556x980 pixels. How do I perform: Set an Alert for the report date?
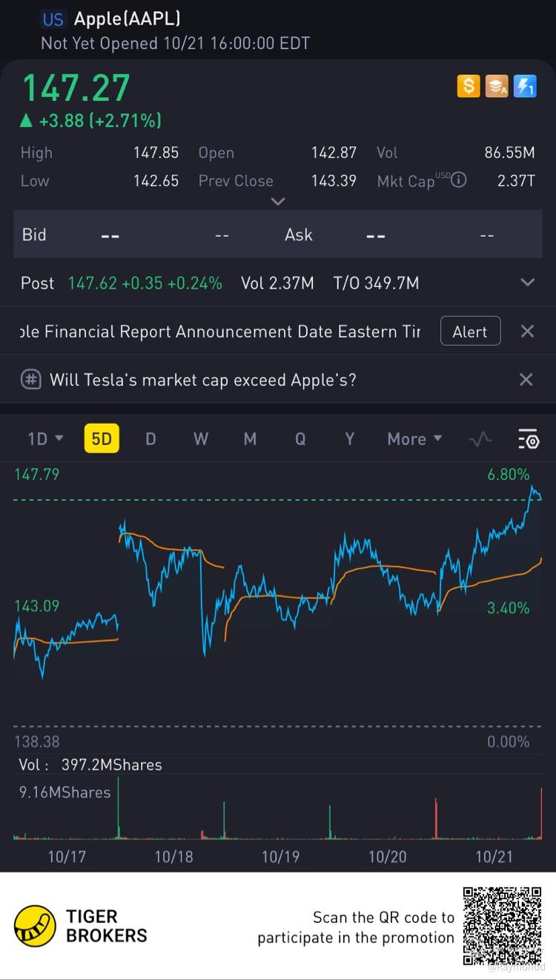[x=470, y=331]
